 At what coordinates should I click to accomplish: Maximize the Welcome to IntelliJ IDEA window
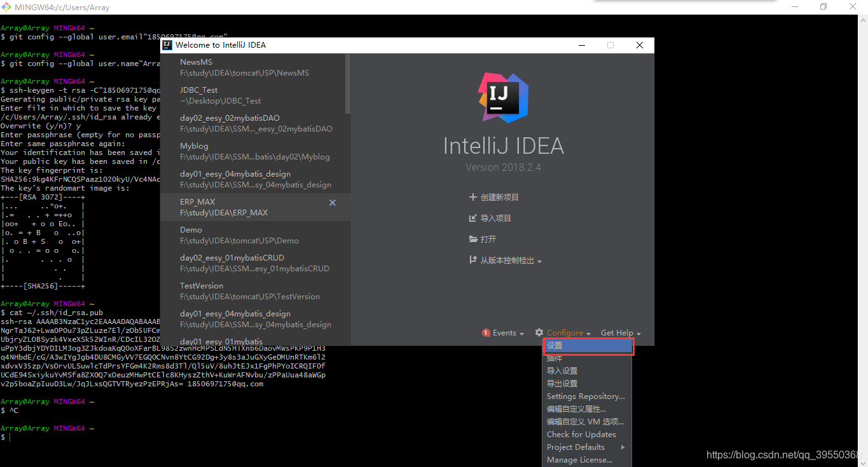610,45
